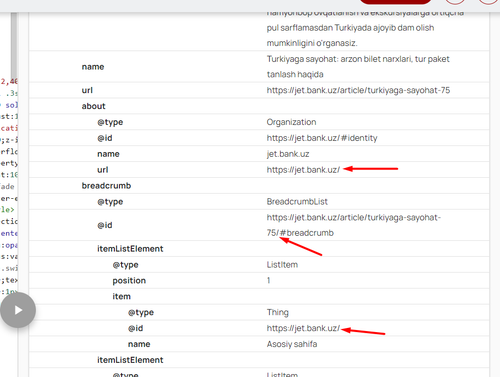Click the 'https://jet.bank.uz/' value in the item @id row
This screenshot has width=500, height=377.
[x=303, y=328]
